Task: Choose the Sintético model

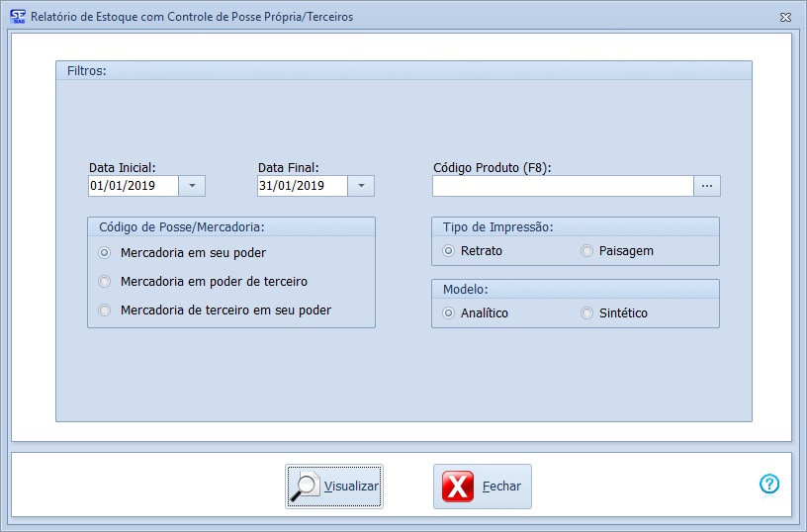Action: (x=587, y=313)
